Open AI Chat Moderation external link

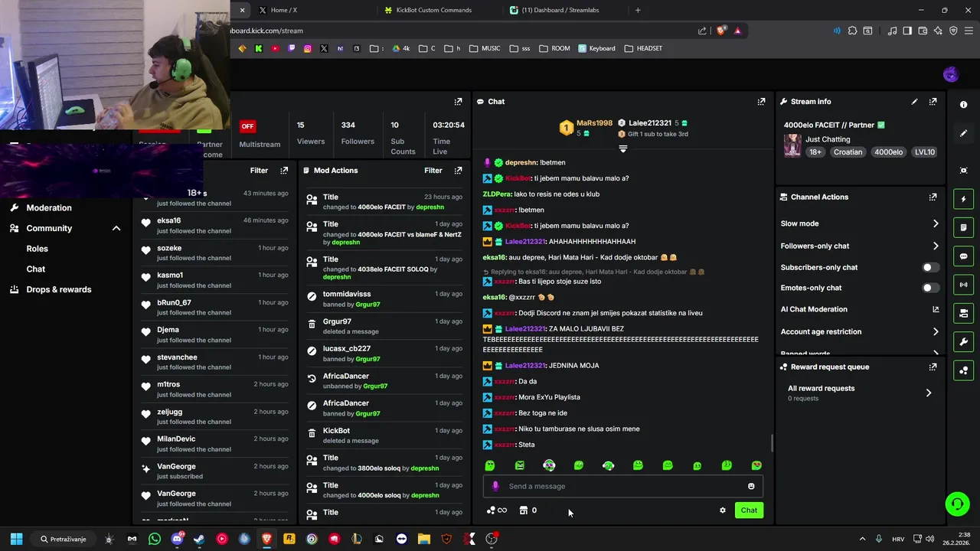tap(936, 309)
